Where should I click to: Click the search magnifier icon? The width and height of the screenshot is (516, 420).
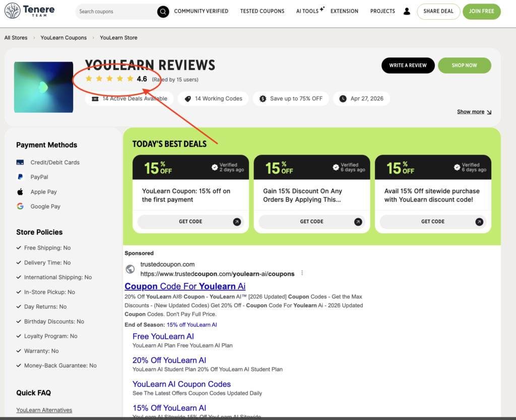[163, 12]
